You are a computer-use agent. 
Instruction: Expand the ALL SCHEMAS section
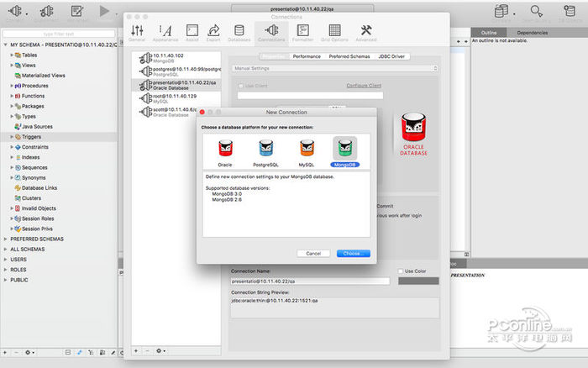5,249
